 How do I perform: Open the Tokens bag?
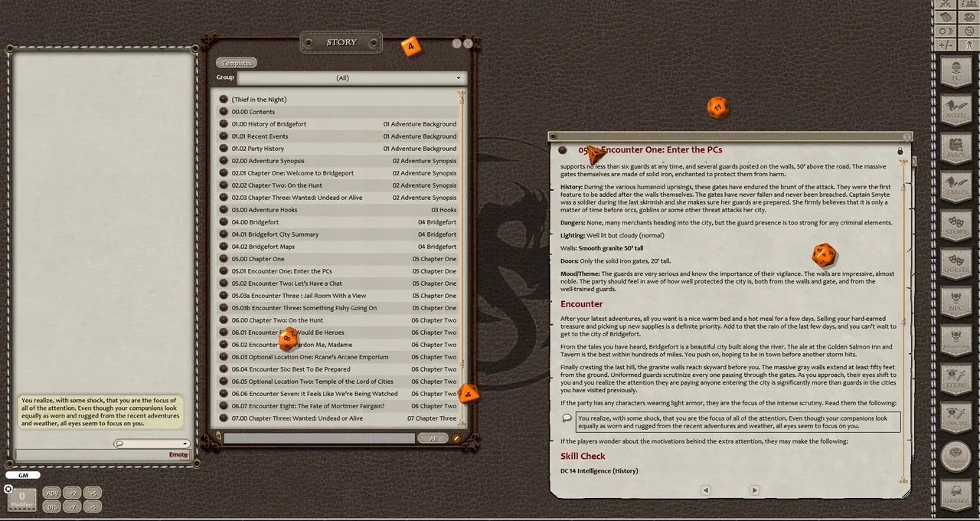pos(955,456)
